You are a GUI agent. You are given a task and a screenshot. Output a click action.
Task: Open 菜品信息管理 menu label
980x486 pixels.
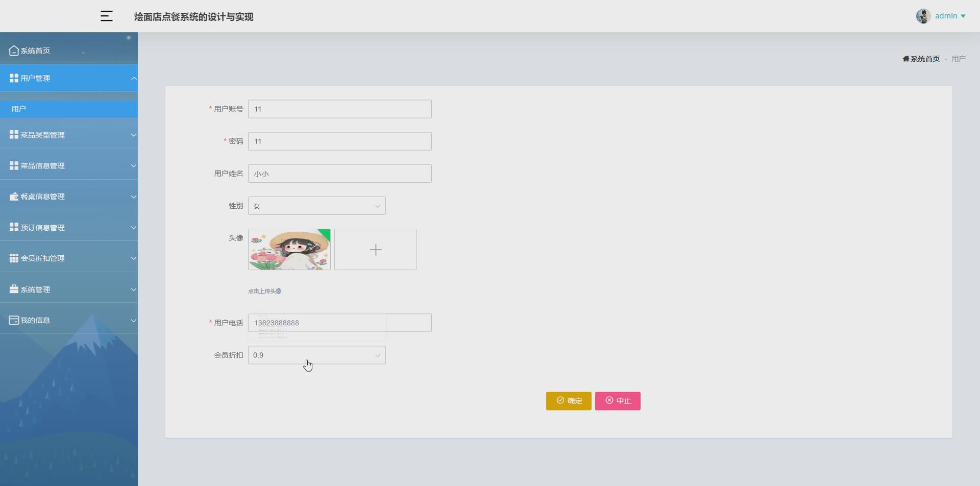point(42,165)
